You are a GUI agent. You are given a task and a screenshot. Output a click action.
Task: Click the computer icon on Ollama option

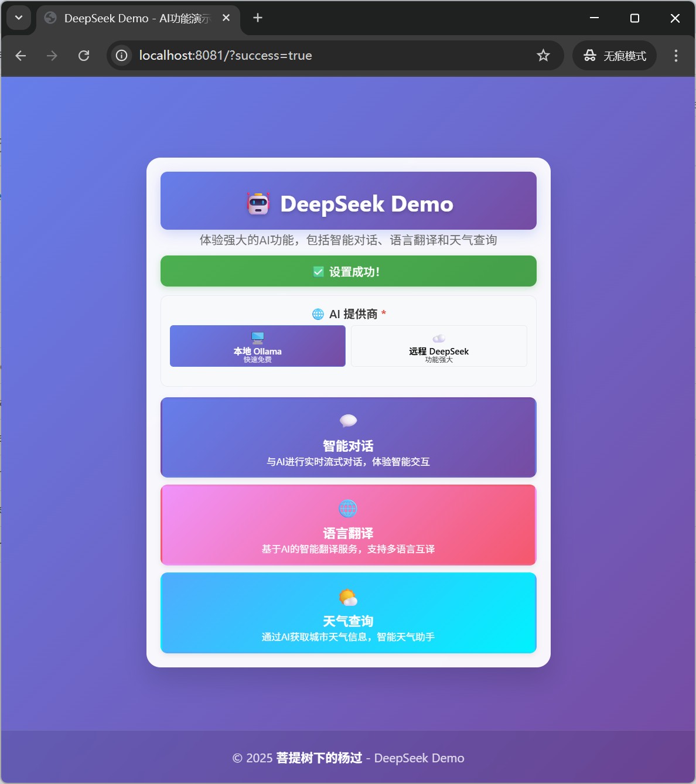click(x=258, y=338)
